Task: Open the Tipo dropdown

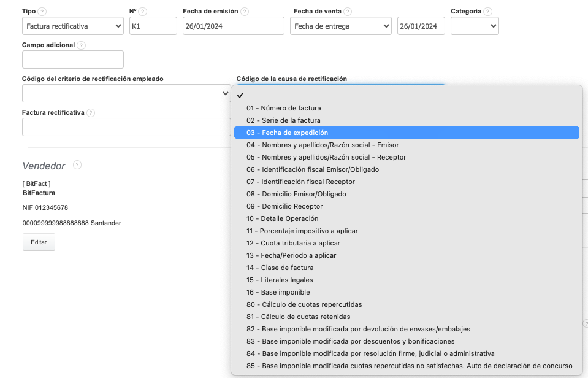Action: coord(73,26)
